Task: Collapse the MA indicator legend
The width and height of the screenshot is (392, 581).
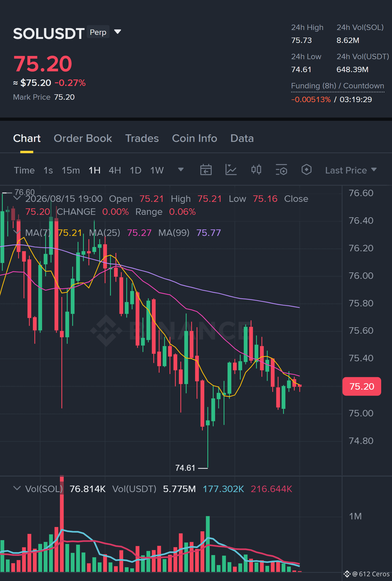Action: point(17,232)
